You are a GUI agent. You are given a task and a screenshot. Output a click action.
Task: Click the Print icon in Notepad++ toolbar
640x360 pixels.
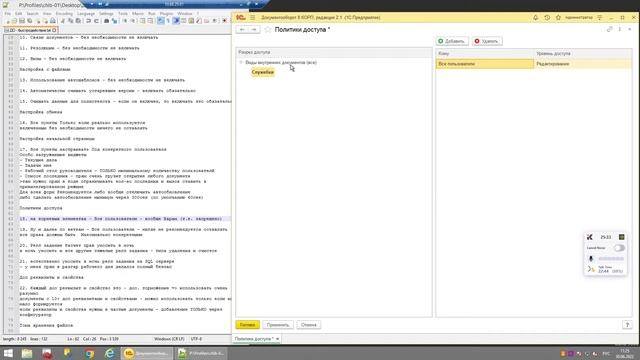pyautogui.click(x=53, y=21)
